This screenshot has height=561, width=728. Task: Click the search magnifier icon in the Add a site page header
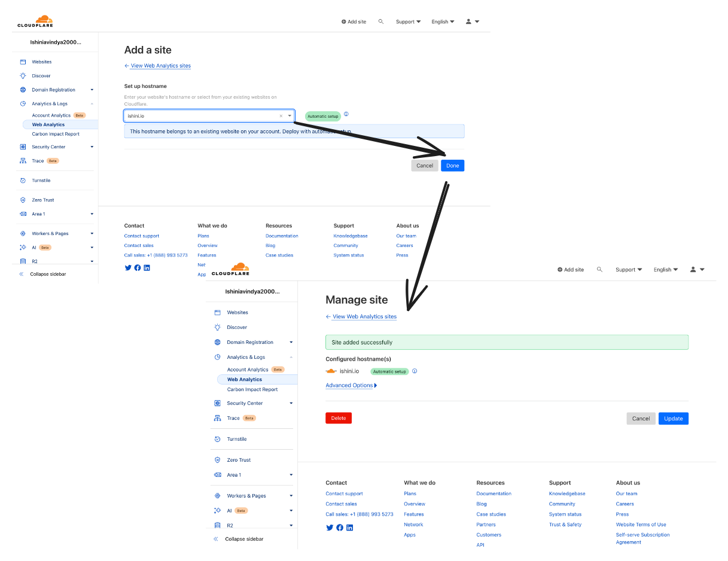(381, 22)
